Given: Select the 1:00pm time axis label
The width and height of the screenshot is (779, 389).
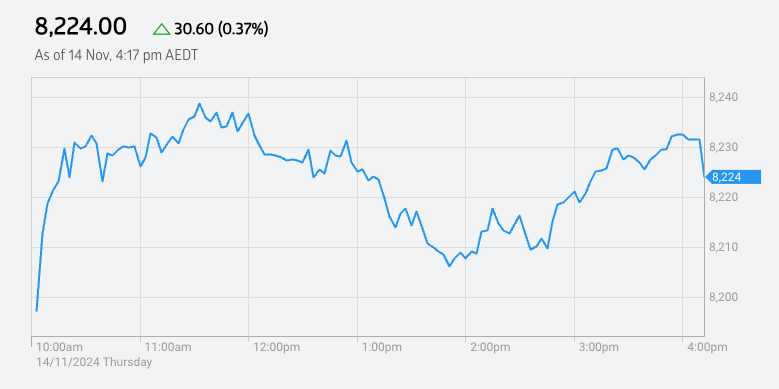Looking at the screenshot, I should point(383,347).
